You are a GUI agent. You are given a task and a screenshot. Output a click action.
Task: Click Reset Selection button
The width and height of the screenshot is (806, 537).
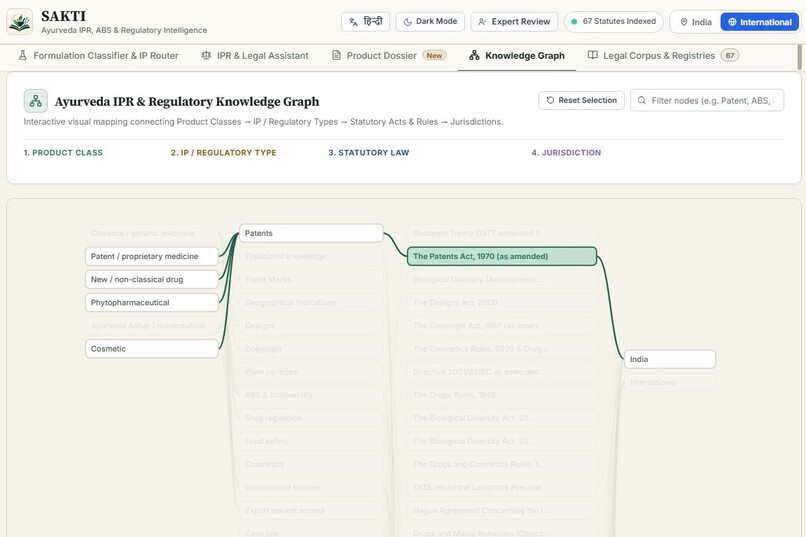pos(581,100)
